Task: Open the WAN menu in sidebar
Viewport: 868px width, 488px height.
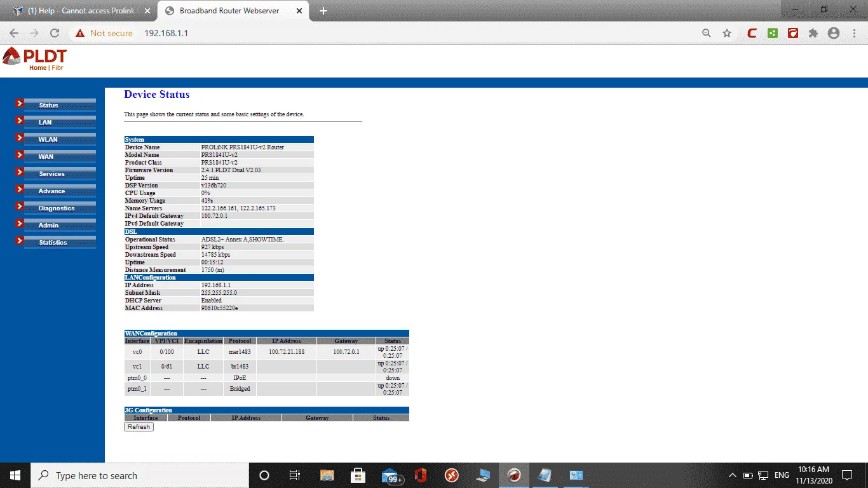Action: (x=60, y=156)
